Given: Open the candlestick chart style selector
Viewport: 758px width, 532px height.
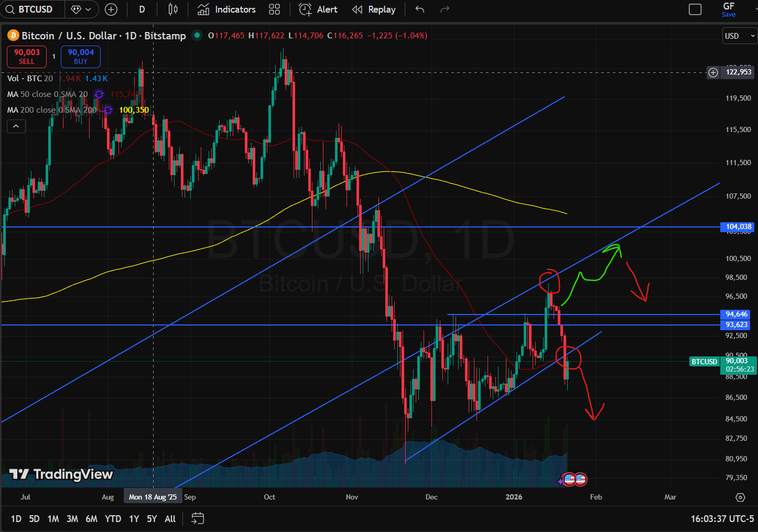Looking at the screenshot, I should click(173, 9).
